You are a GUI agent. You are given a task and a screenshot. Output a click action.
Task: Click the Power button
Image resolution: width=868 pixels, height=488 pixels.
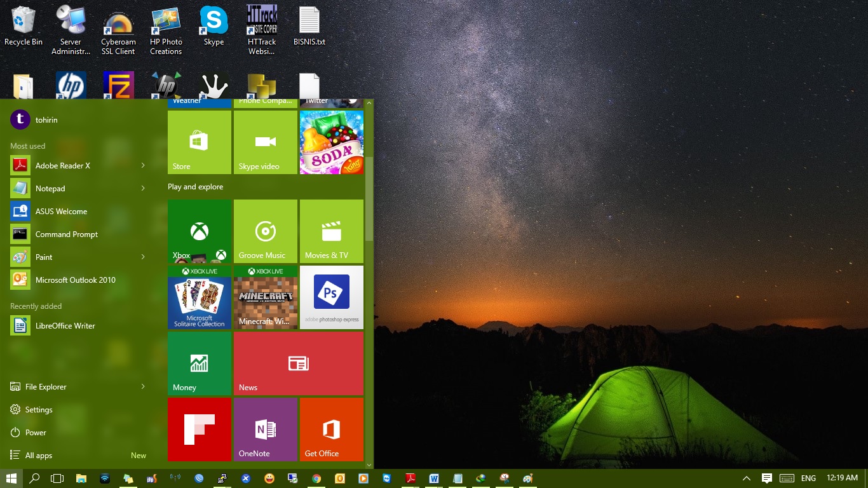tap(80, 433)
